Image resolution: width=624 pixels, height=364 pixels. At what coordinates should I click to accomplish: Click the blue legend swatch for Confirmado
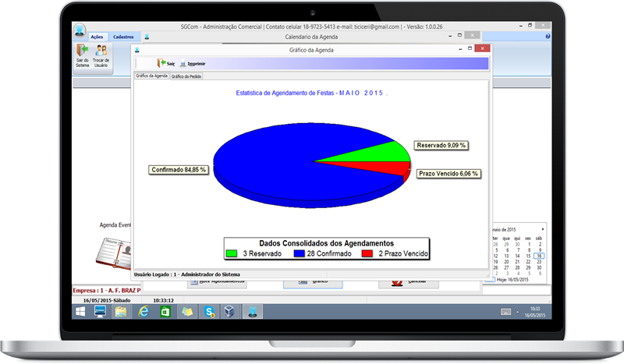pyautogui.click(x=299, y=253)
